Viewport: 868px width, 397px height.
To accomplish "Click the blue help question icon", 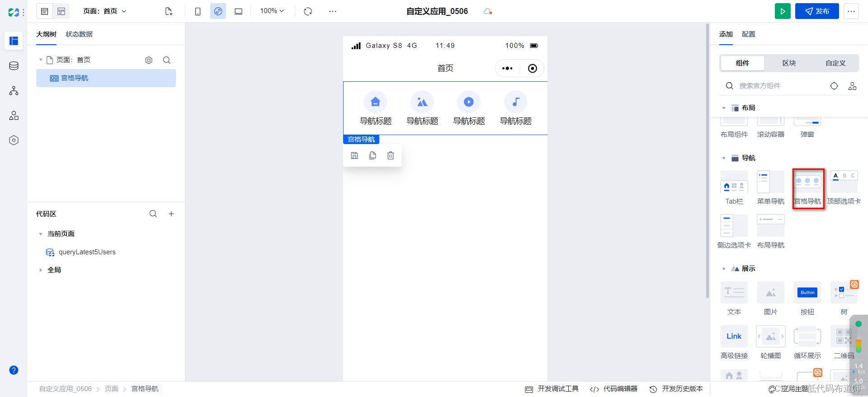I will (x=14, y=370).
